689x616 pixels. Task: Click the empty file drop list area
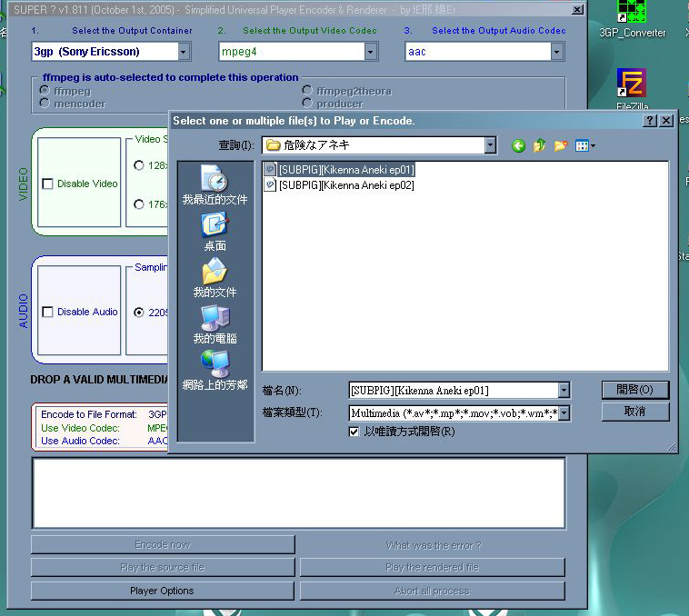pos(298,492)
